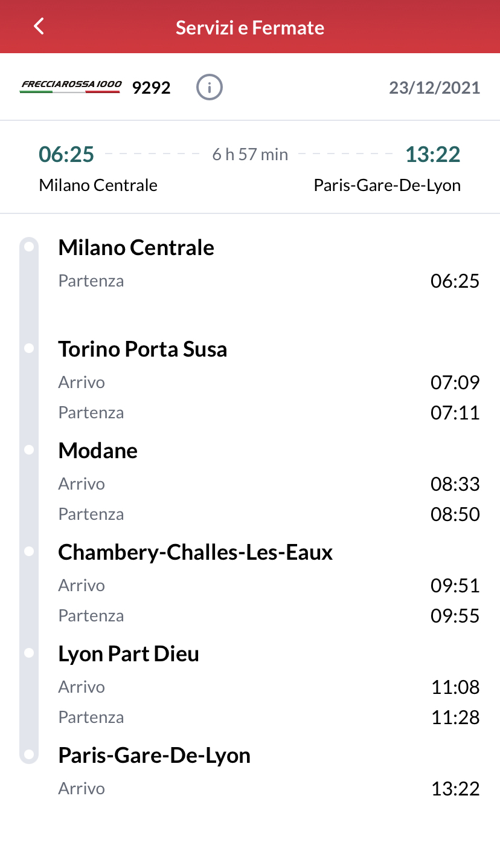Select the Milano Centrale stop

click(x=136, y=248)
